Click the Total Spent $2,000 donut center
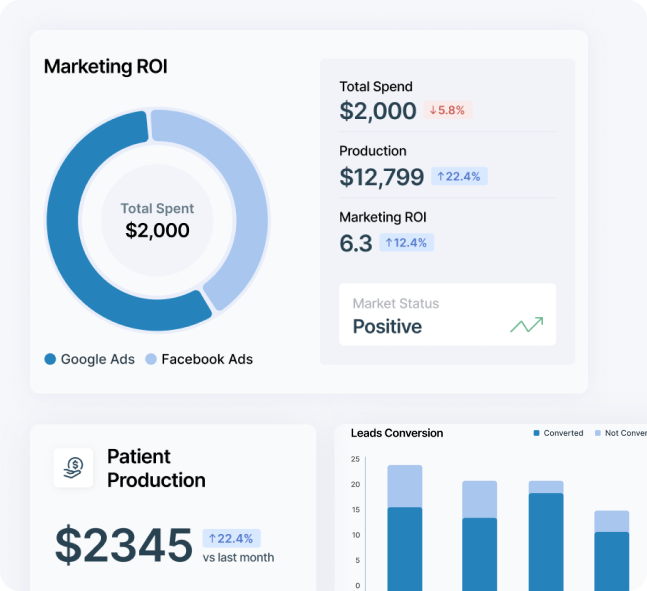 click(157, 221)
